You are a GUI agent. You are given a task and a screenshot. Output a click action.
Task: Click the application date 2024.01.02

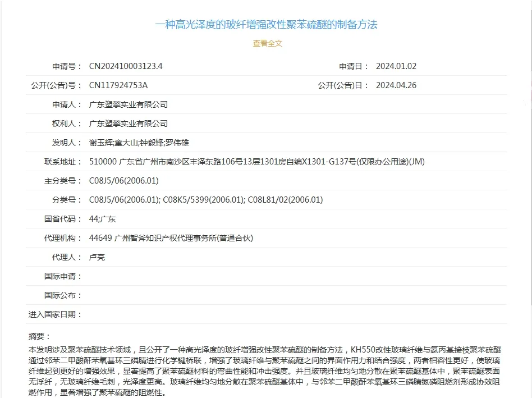pos(396,66)
